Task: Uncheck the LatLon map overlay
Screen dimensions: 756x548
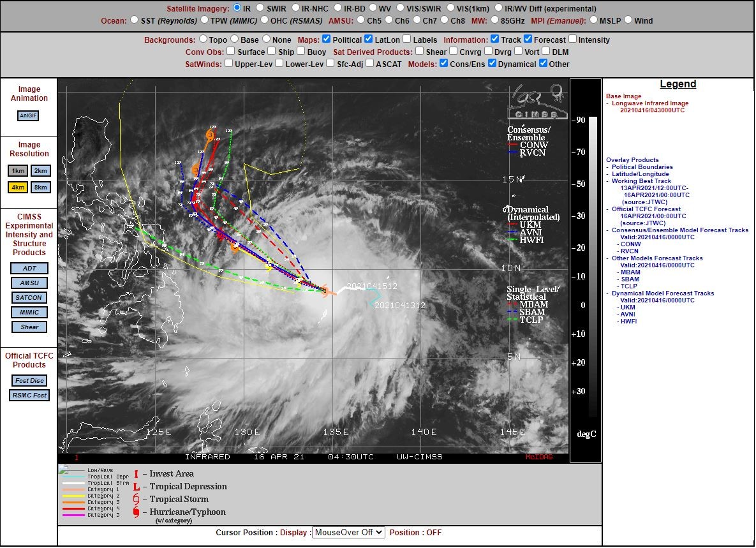Action: click(x=368, y=39)
